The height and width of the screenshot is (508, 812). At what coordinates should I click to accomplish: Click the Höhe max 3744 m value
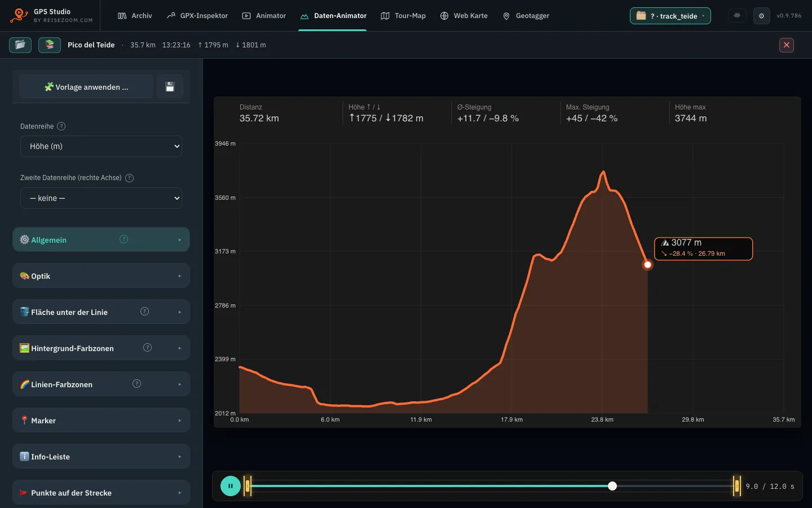[x=691, y=119]
